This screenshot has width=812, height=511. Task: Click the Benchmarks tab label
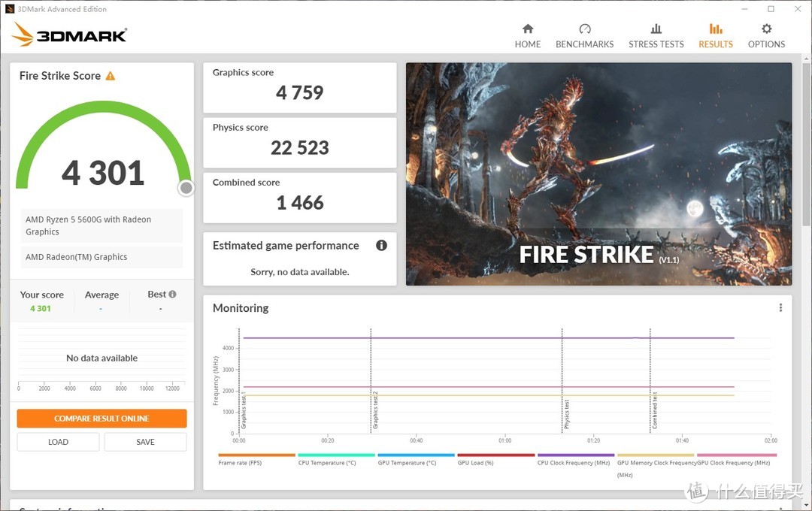[x=584, y=44]
